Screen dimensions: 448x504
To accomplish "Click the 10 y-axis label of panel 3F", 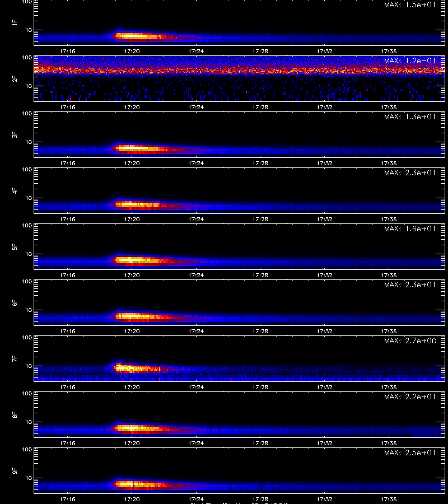I will [x=29, y=142].
